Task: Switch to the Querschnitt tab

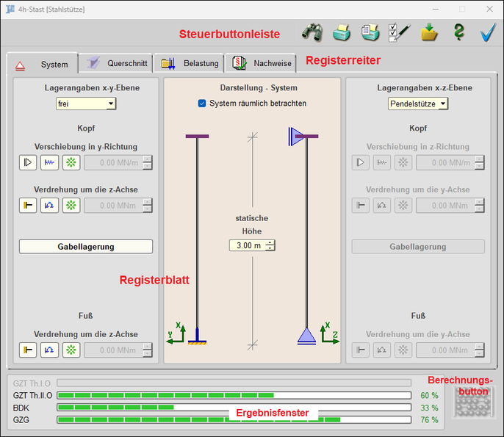Action: pyautogui.click(x=118, y=64)
